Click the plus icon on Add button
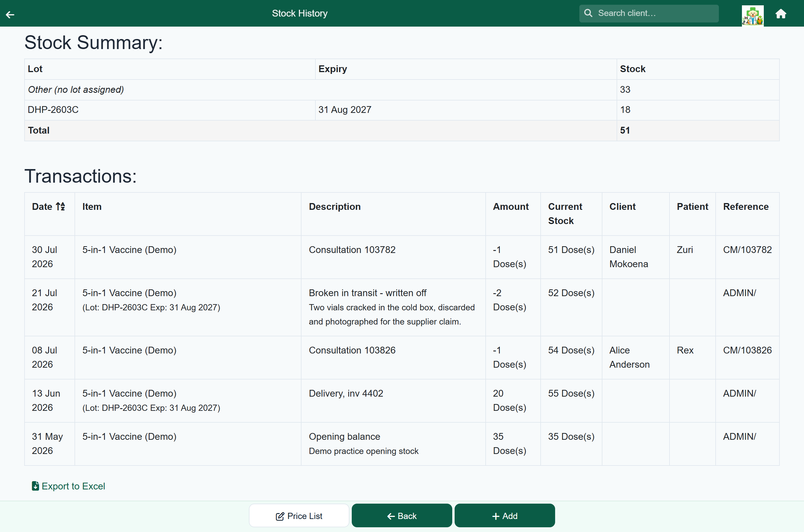The image size is (804, 532). point(496,516)
